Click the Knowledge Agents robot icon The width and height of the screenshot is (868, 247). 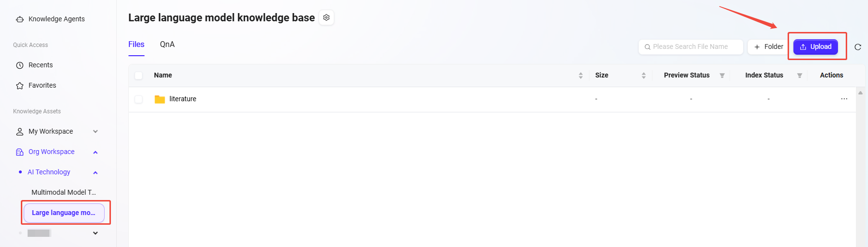coord(20,19)
